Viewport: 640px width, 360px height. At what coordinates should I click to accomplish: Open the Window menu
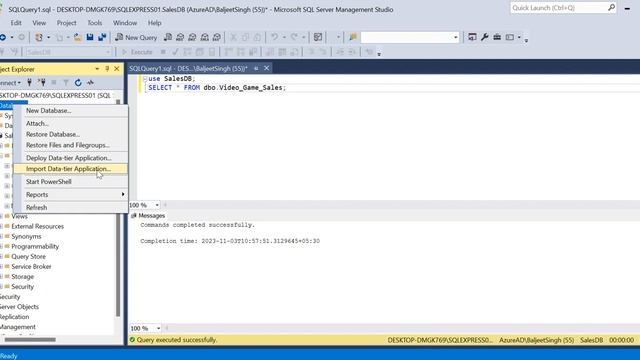[x=125, y=23]
